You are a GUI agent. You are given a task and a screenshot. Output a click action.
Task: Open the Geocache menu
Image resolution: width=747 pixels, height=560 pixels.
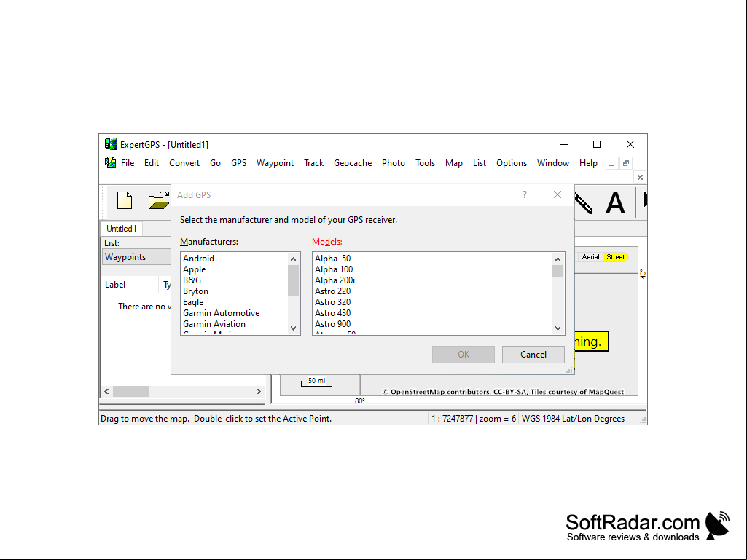(353, 163)
